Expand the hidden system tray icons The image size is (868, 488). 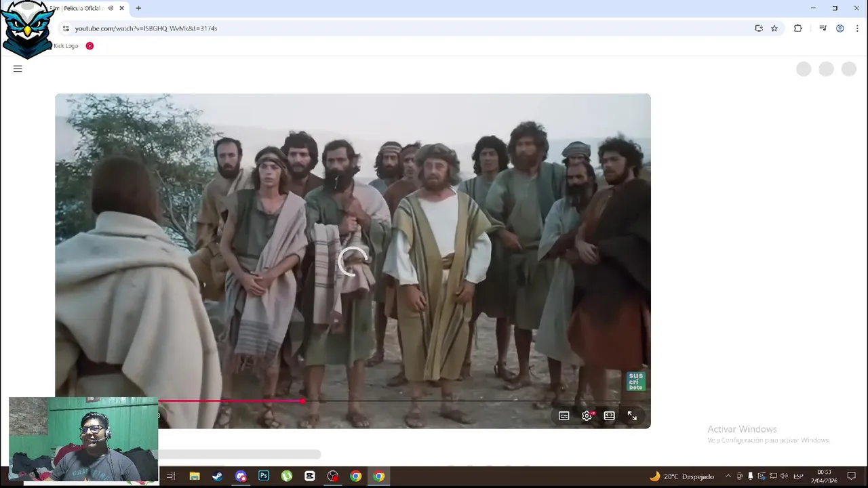728,476
